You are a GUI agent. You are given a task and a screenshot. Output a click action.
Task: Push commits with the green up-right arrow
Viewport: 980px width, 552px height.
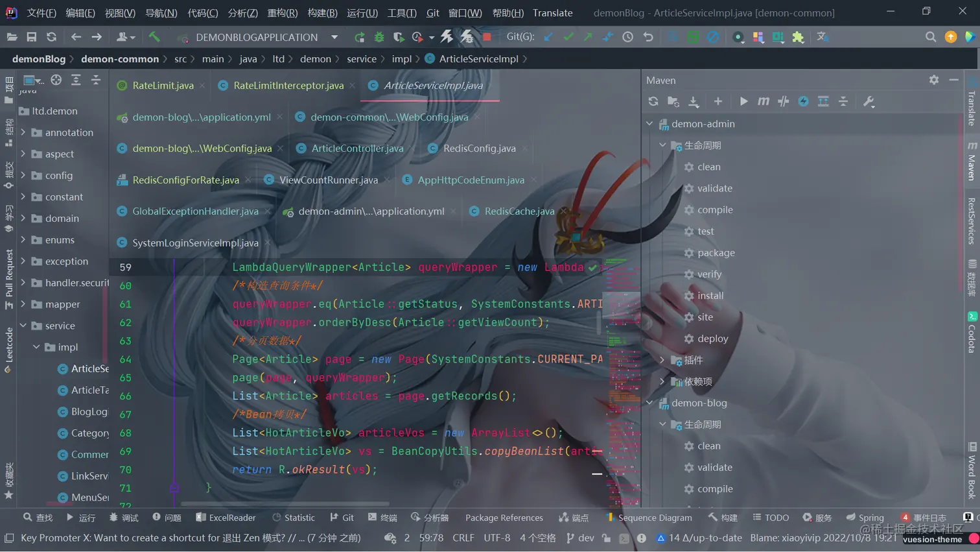coord(588,37)
